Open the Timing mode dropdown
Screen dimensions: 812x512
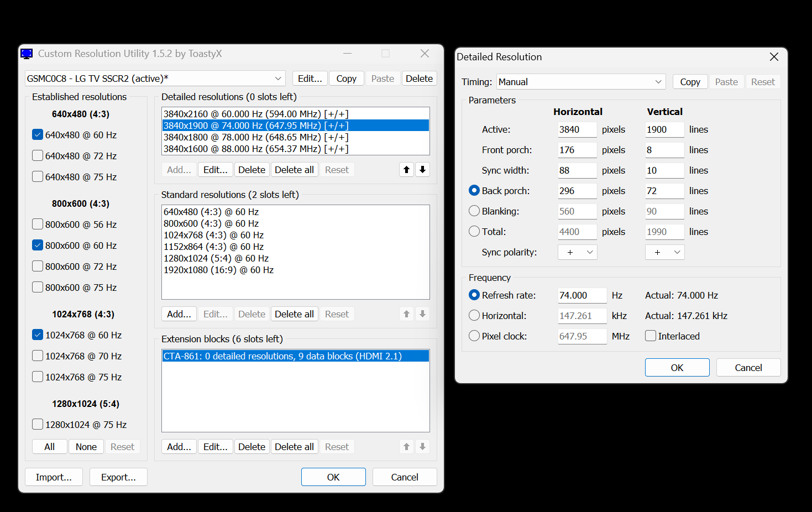[658, 81]
